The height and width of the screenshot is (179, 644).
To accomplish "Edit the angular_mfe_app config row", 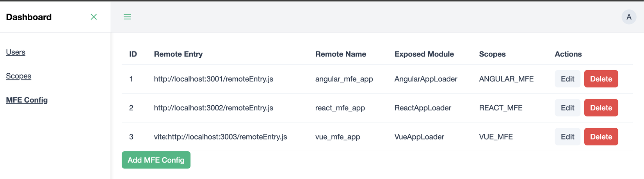I will pyautogui.click(x=567, y=79).
